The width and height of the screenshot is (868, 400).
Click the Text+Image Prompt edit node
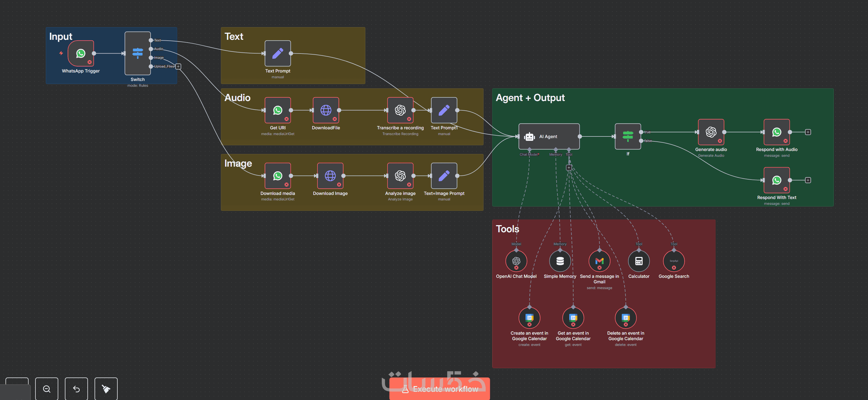pyautogui.click(x=444, y=176)
